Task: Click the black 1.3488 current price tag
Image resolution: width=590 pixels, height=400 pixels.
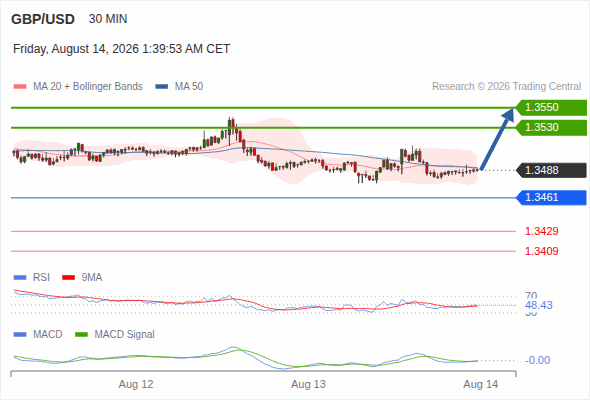Action: [551, 170]
